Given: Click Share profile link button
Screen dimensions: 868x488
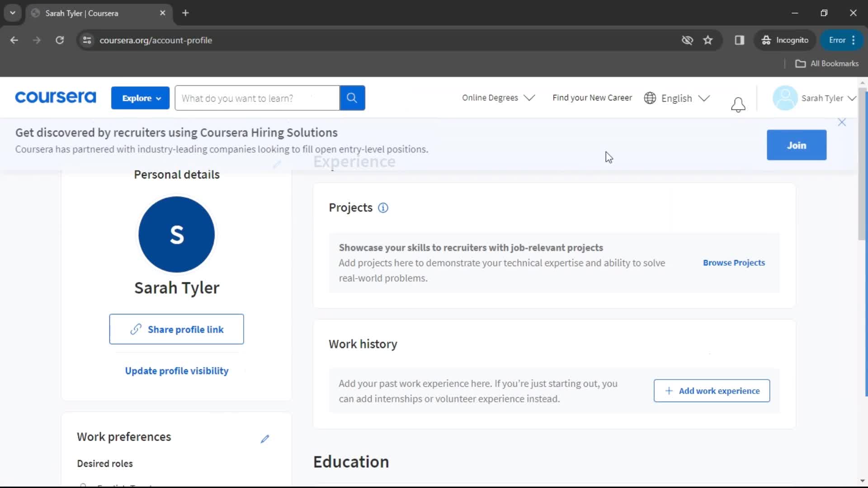Looking at the screenshot, I should click(x=176, y=329).
